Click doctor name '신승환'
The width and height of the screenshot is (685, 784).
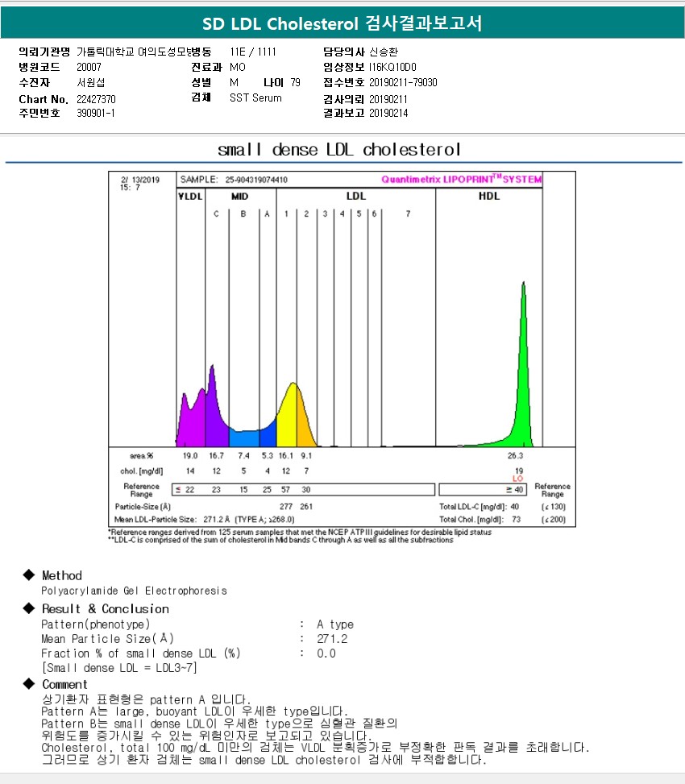tap(384, 52)
